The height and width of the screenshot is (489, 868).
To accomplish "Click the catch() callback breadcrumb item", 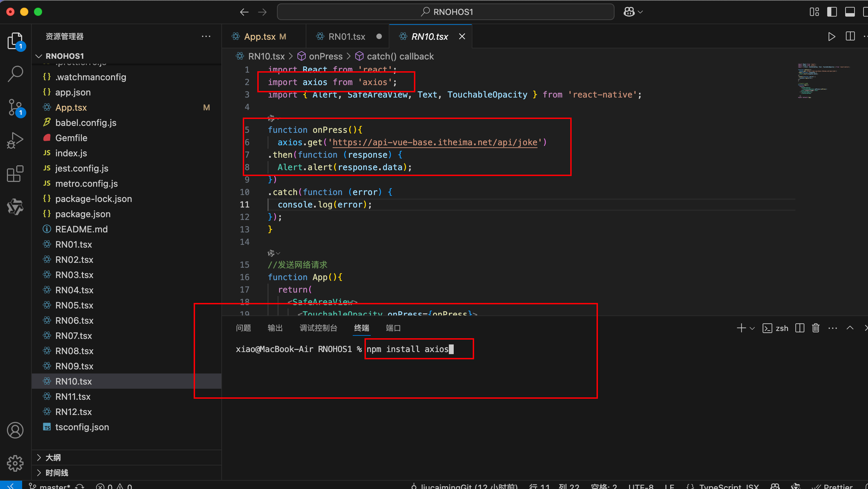I will point(395,56).
